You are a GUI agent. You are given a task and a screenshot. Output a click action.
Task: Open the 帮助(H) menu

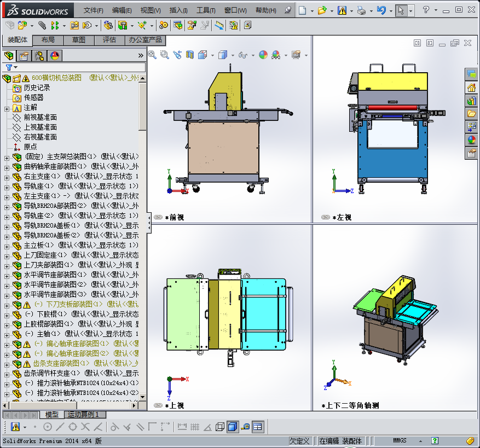click(x=265, y=10)
